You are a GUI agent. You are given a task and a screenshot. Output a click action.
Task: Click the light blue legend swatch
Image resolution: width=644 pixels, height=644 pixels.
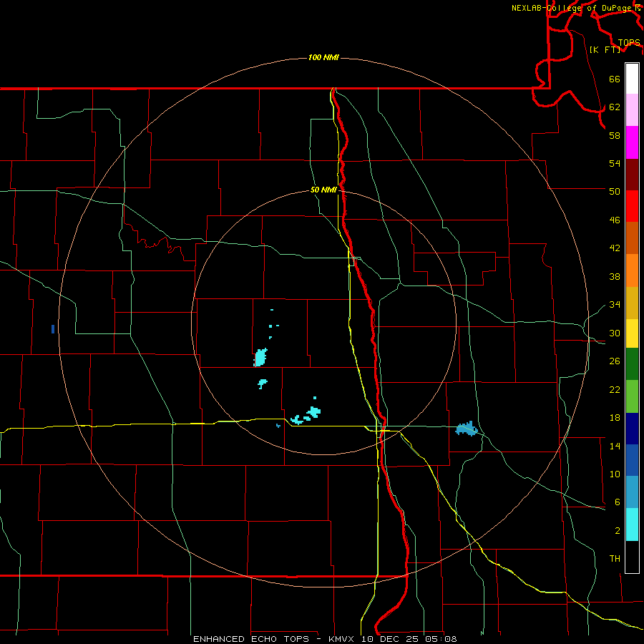click(632, 492)
